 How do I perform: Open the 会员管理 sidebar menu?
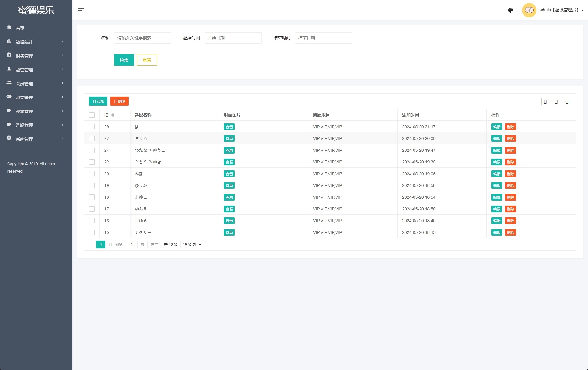(24, 84)
